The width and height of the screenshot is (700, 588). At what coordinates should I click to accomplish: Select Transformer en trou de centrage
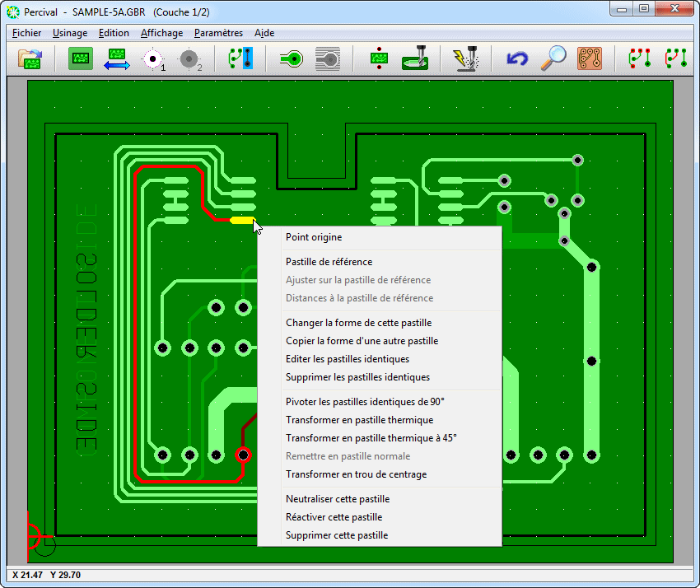(x=380, y=474)
